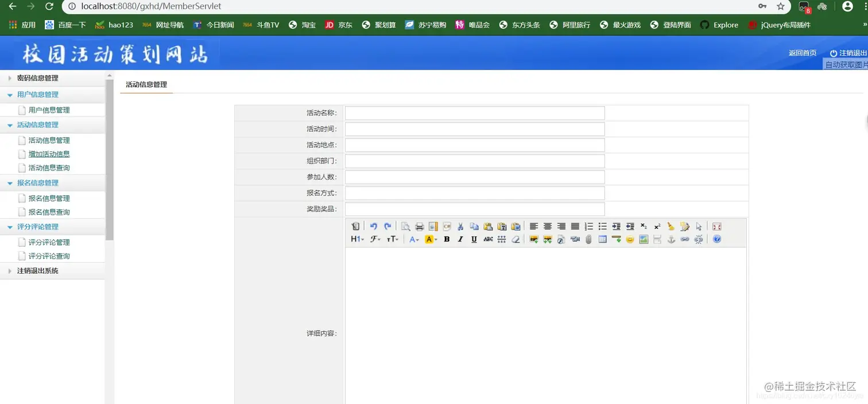Align text right in the editor
This screenshot has width=868, height=404.
tap(561, 226)
